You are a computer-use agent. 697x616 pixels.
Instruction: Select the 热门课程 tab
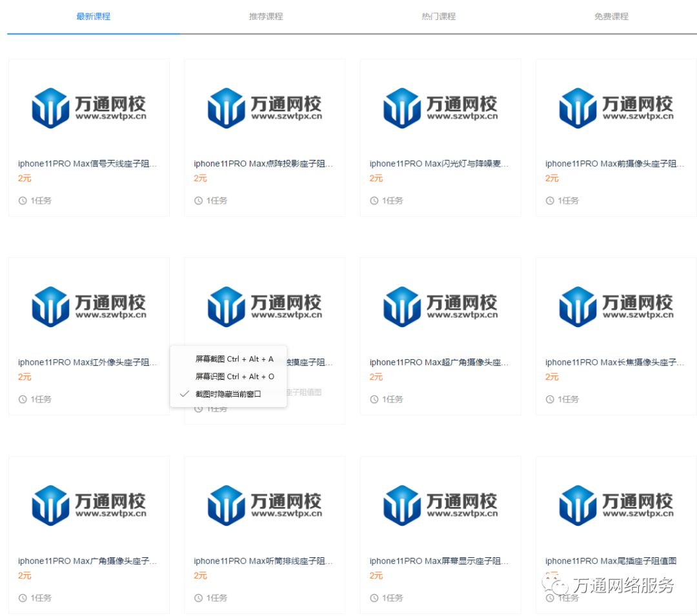pos(439,16)
